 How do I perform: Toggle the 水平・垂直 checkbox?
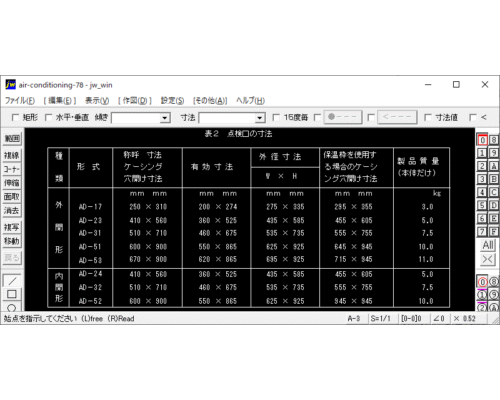pyautogui.click(x=48, y=117)
